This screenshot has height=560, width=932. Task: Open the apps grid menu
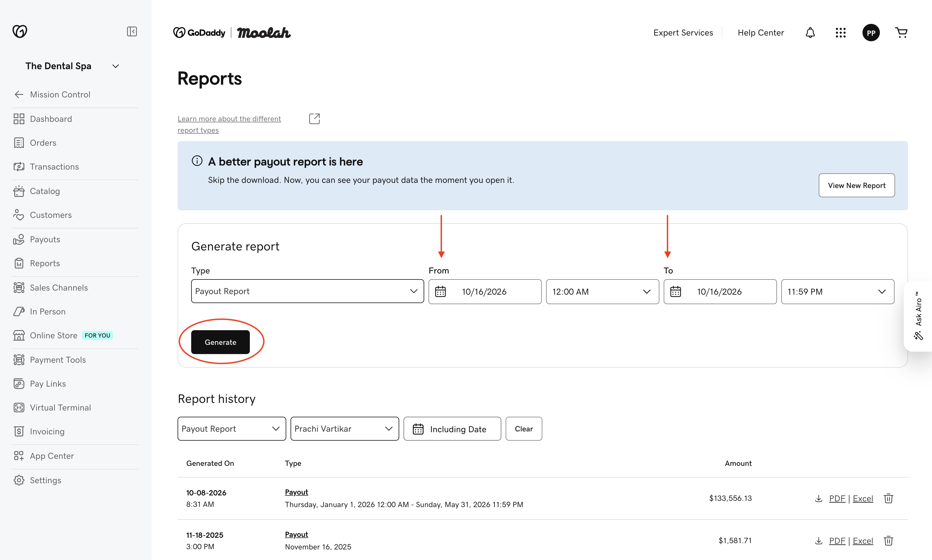tap(840, 33)
